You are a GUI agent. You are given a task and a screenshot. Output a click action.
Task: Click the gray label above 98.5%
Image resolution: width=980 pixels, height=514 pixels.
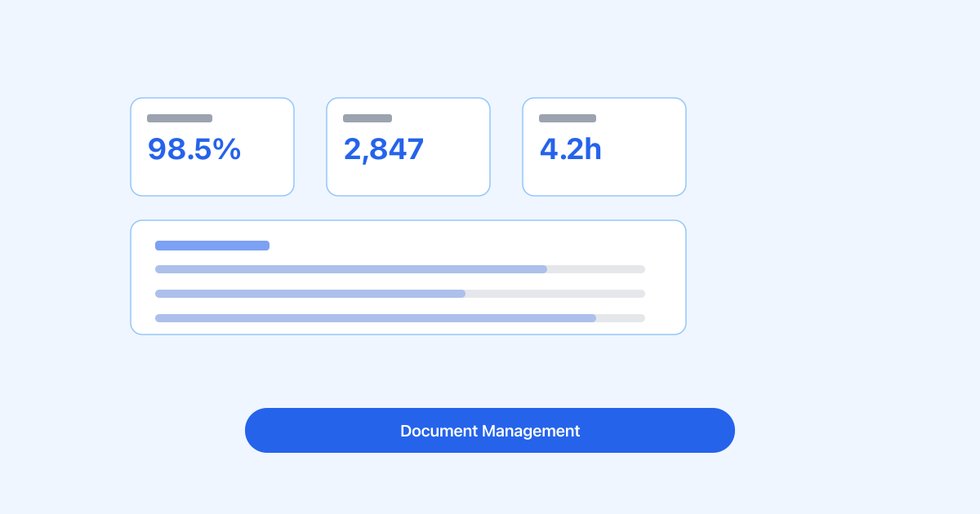179,118
